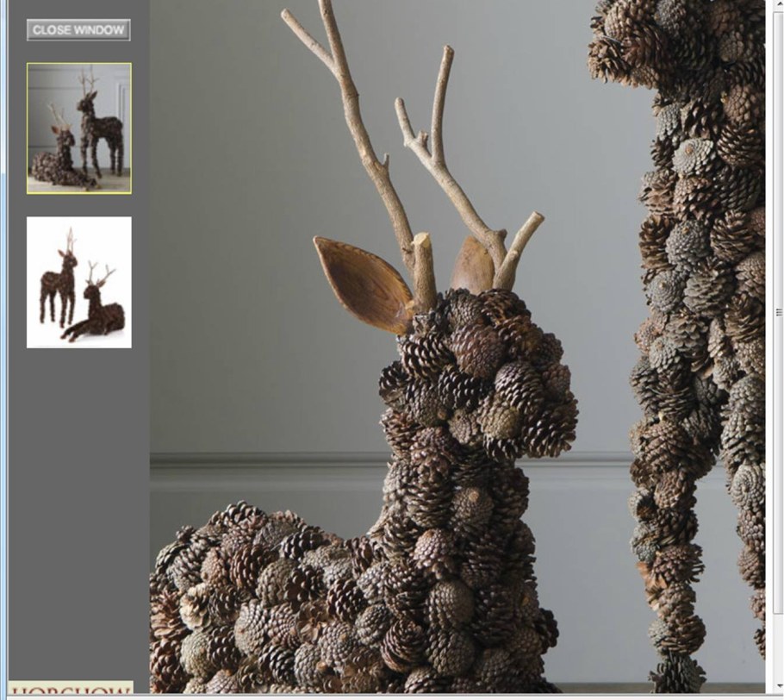Select the gray-background deer thumbnail
The height and width of the screenshot is (700, 784).
[x=78, y=128]
